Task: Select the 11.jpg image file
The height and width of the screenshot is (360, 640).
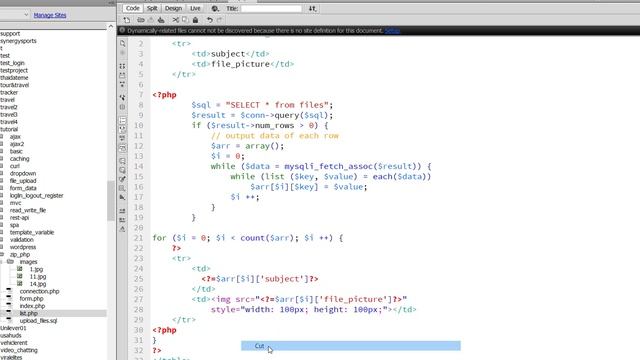Action: pyautogui.click(x=38, y=276)
